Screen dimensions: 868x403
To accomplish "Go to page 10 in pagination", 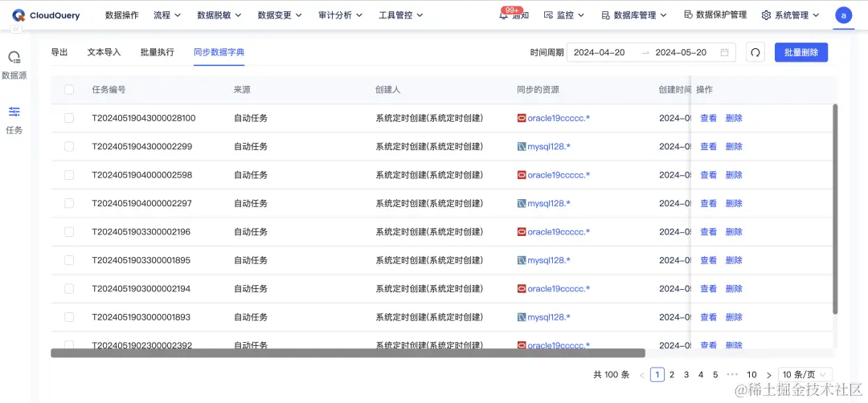I will [x=751, y=375].
